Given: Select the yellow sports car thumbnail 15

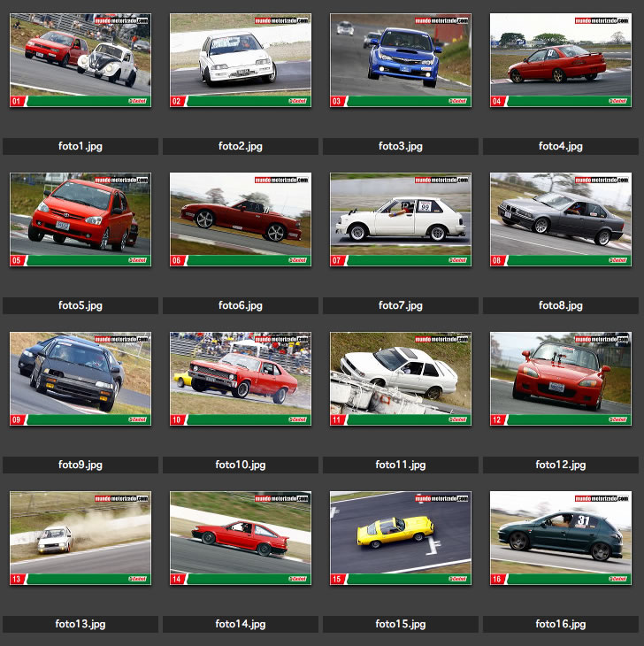Looking at the screenshot, I should point(401,538).
